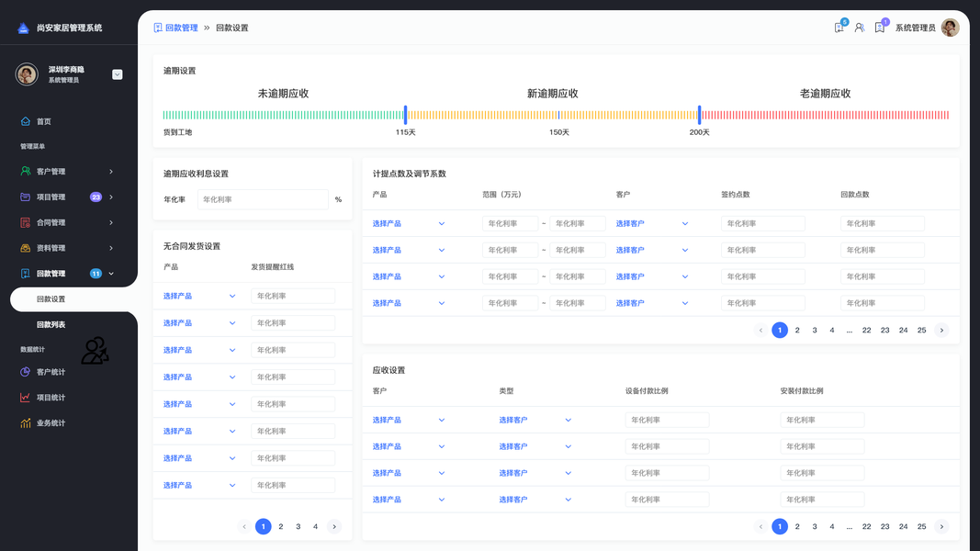Screen dimensions: 980x551
Task: Expand the 客户管理 menu chevron
Action: 111,171
